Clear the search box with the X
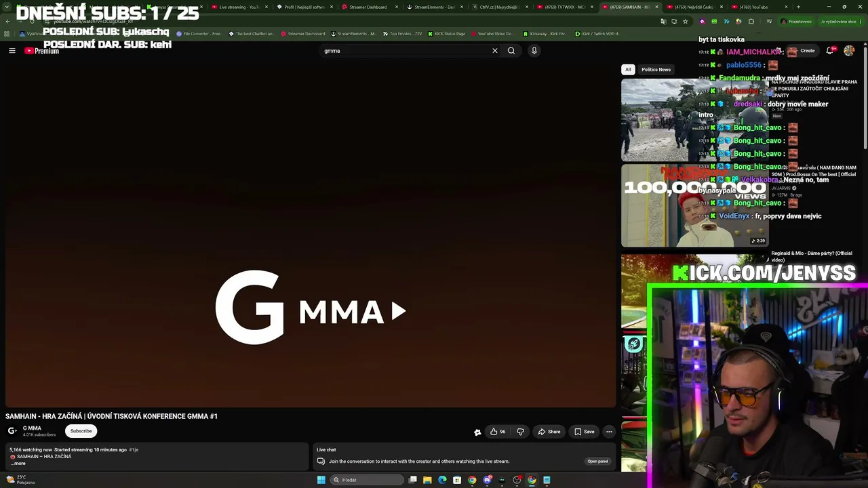The image size is (868, 488). coord(495,51)
